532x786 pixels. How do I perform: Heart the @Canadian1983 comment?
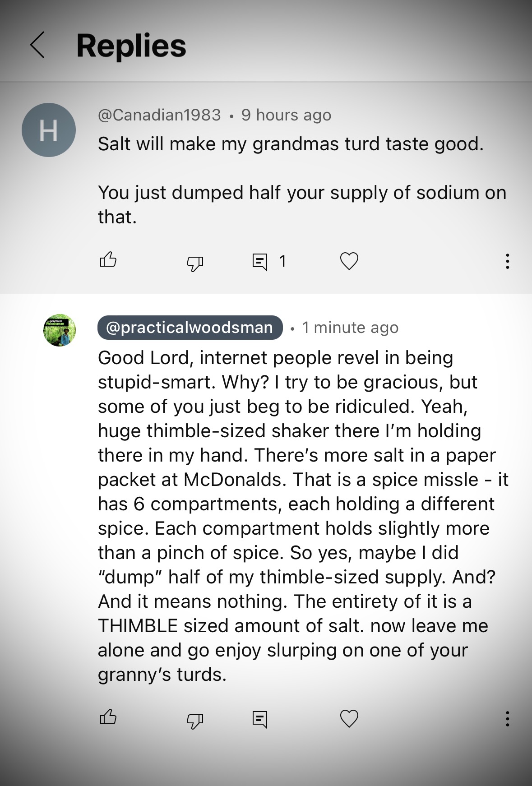(x=349, y=261)
